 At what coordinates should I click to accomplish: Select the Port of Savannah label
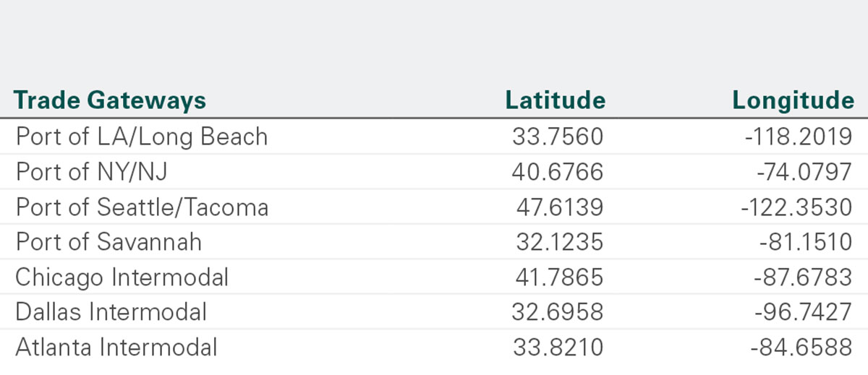coord(109,241)
